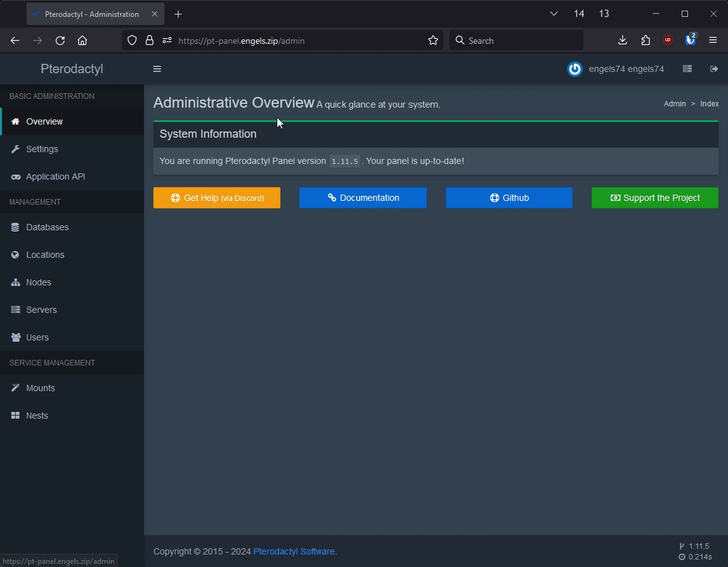Reload the page with refresh icon
The image size is (728, 567).
pyautogui.click(x=60, y=41)
